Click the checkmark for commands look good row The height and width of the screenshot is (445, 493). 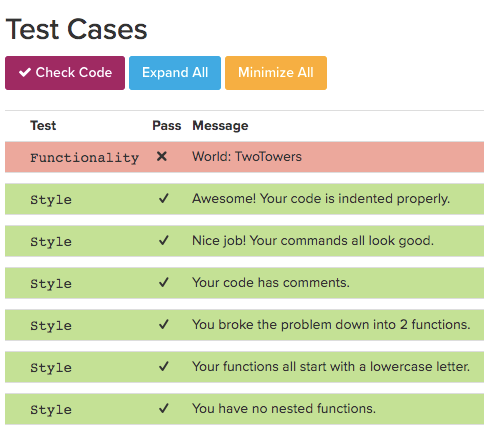164,241
